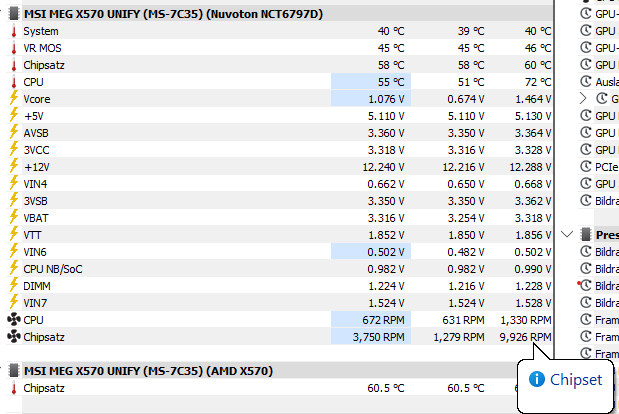Click the thermometer icon of the System row

point(14,31)
